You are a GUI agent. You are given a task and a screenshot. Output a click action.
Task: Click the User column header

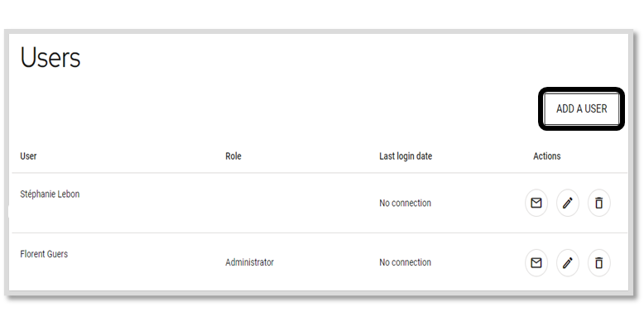(28, 156)
